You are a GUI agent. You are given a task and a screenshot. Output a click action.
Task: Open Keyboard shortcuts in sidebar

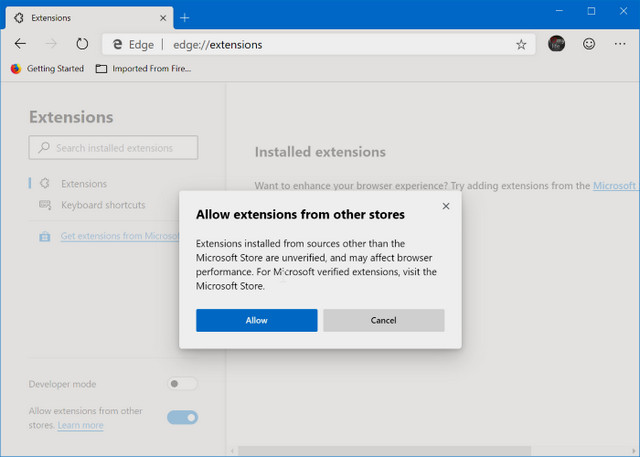pyautogui.click(x=102, y=205)
